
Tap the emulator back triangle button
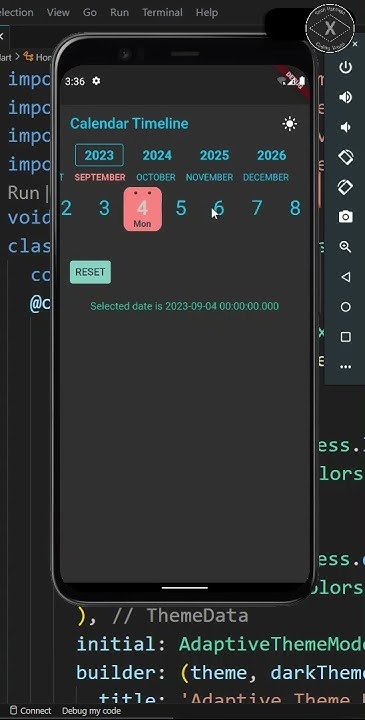coord(345,277)
